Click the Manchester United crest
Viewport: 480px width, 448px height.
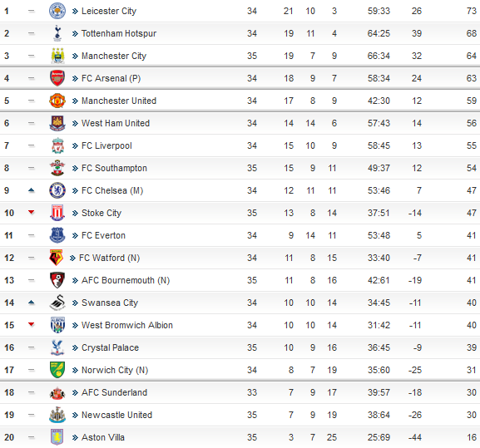57,101
